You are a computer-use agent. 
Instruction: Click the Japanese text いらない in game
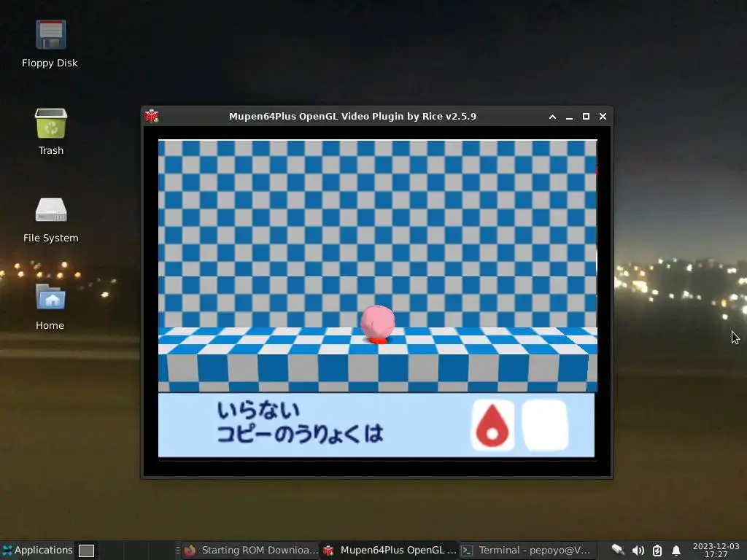[259, 411]
